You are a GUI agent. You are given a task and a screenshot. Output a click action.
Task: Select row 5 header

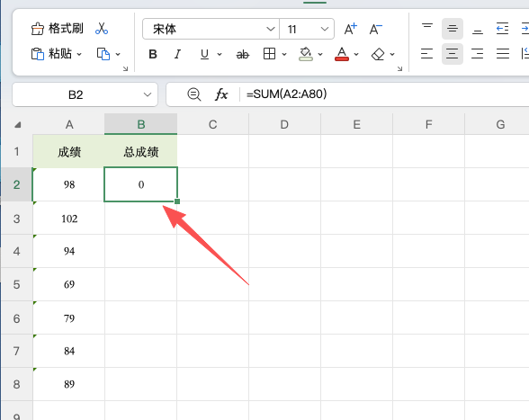pos(17,284)
